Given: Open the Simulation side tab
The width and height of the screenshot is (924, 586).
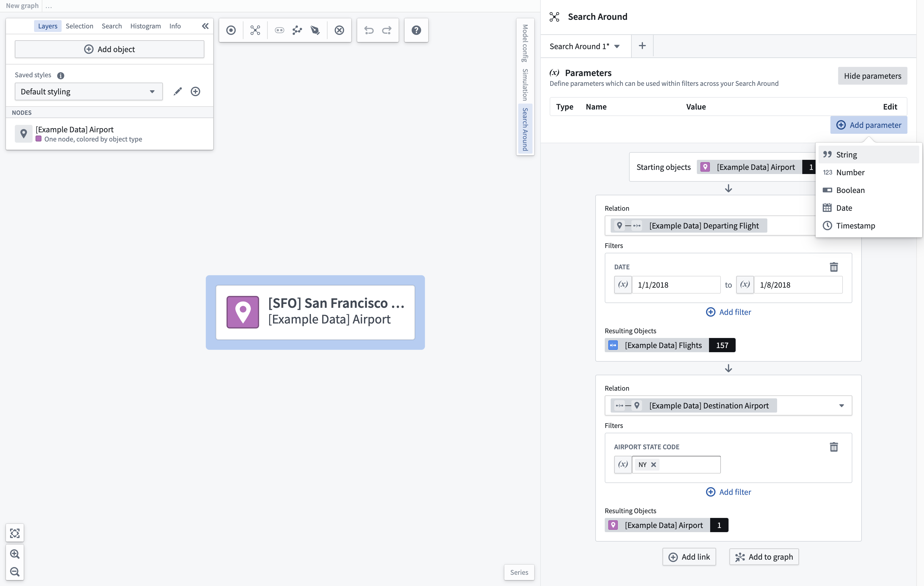Looking at the screenshot, I should click(525, 85).
